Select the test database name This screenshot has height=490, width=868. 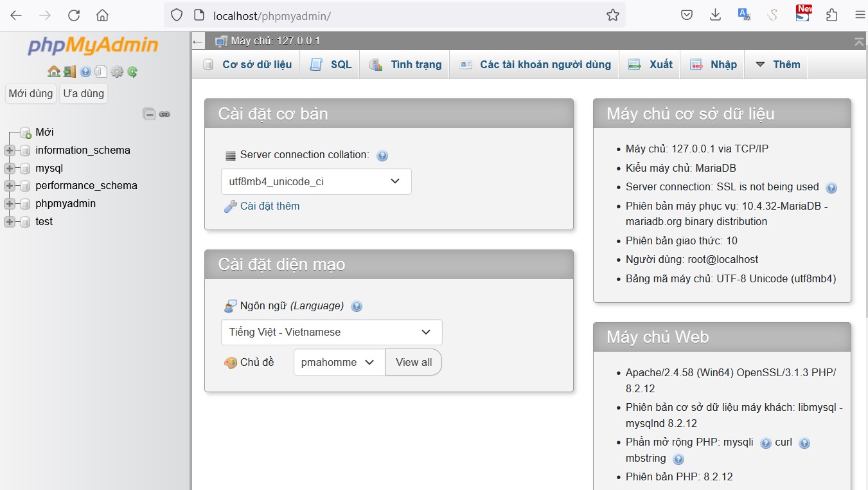click(44, 222)
